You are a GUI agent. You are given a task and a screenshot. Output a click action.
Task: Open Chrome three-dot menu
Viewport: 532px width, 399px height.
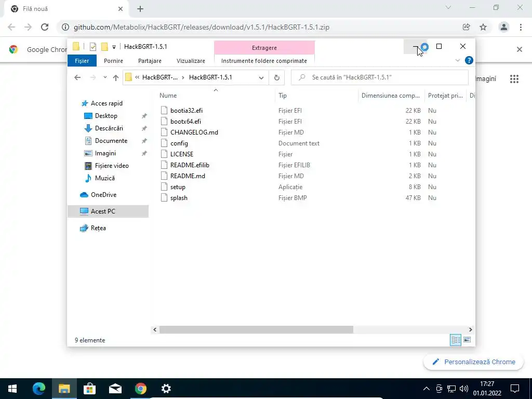tap(521, 27)
